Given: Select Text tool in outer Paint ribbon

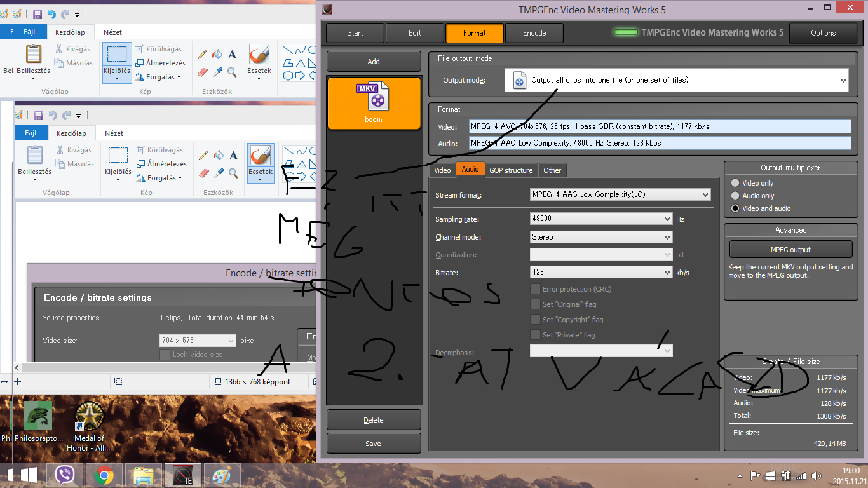Looking at the screenshot, I should tap(232, 55).
